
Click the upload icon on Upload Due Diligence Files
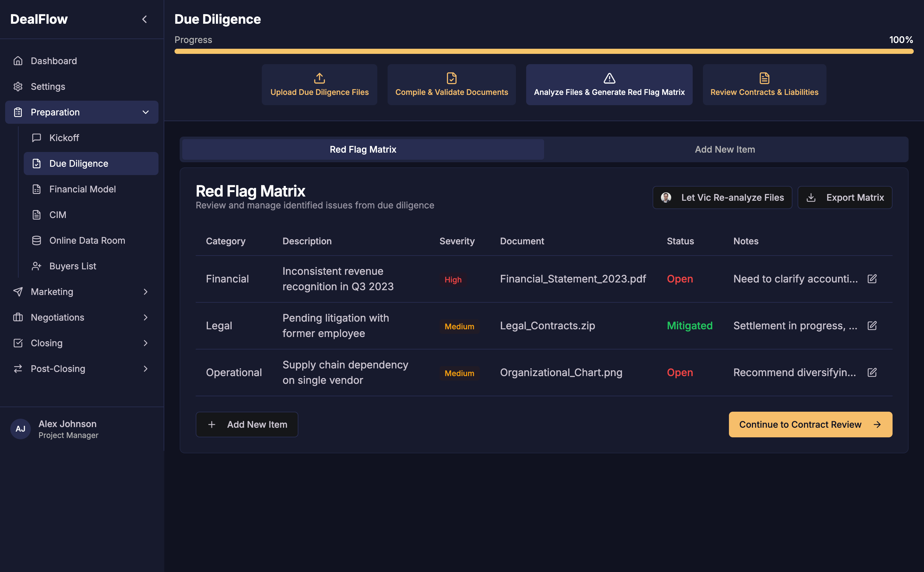[319, 78]
